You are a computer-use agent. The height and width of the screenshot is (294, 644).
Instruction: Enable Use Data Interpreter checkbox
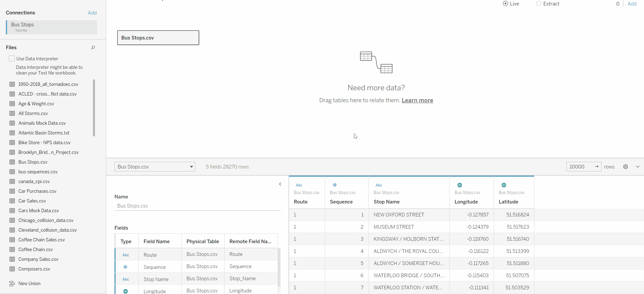[12, 59]
